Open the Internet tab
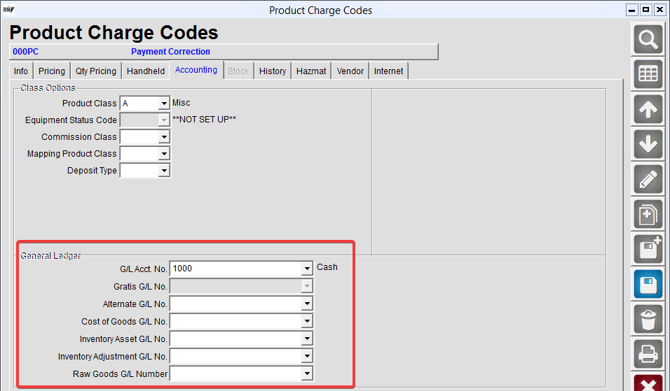Screen dimensions: 670x391 click(388, 71)
